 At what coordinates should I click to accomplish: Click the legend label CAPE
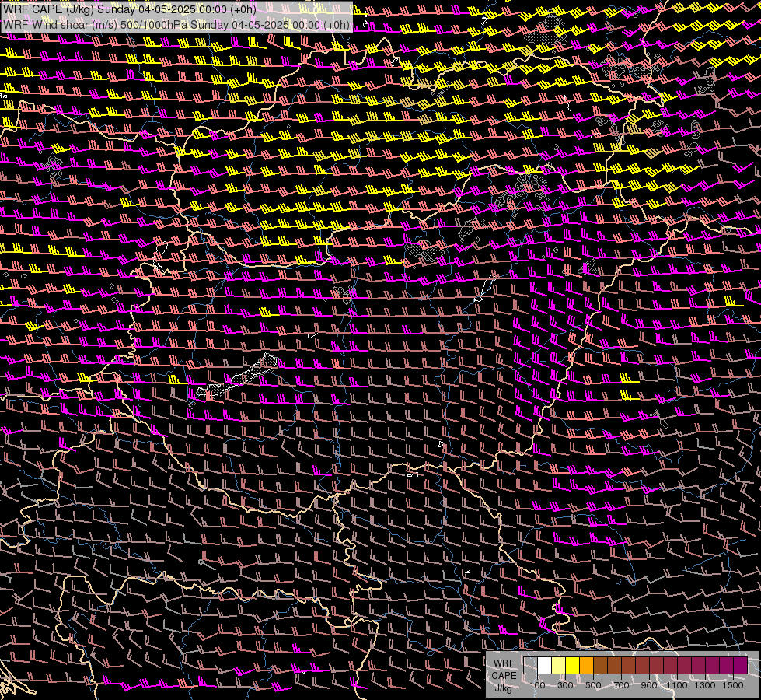click(x=504, y=676)
